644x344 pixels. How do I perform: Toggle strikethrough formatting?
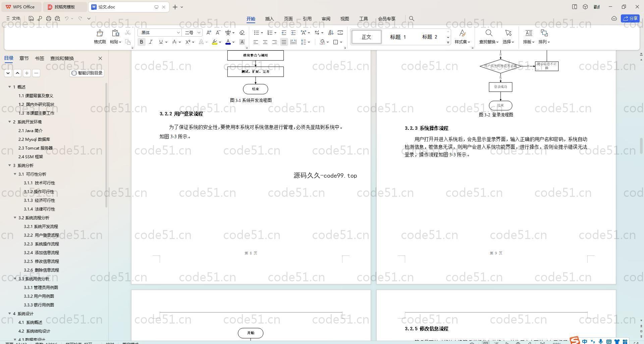pyautogui.click(x=174, y=42)
